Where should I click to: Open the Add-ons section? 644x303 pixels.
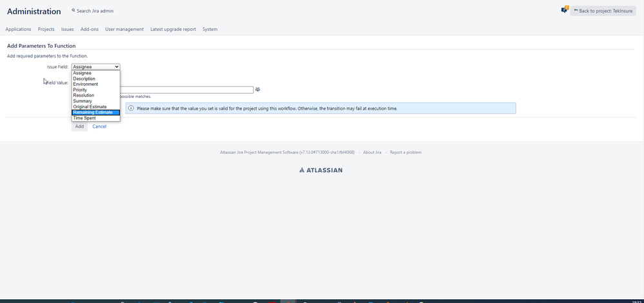coord(90,29)
